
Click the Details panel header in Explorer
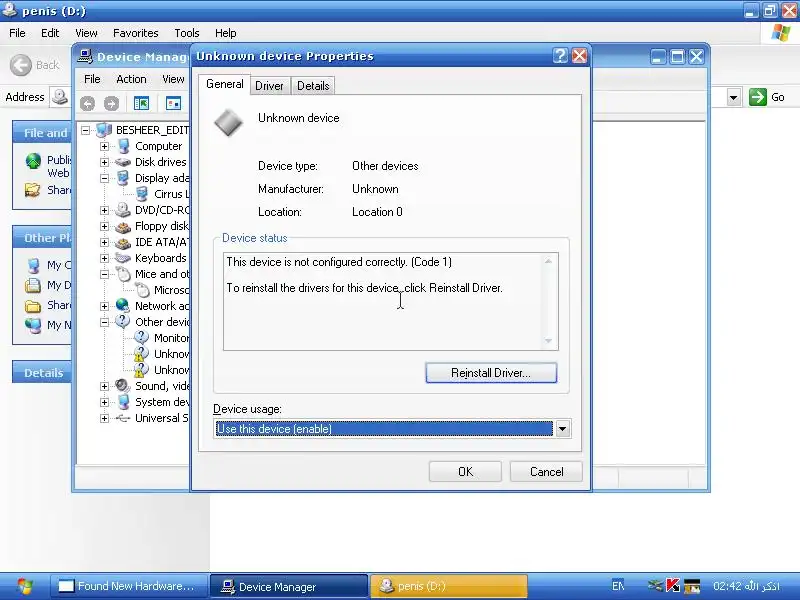click(x=43, y=373)
